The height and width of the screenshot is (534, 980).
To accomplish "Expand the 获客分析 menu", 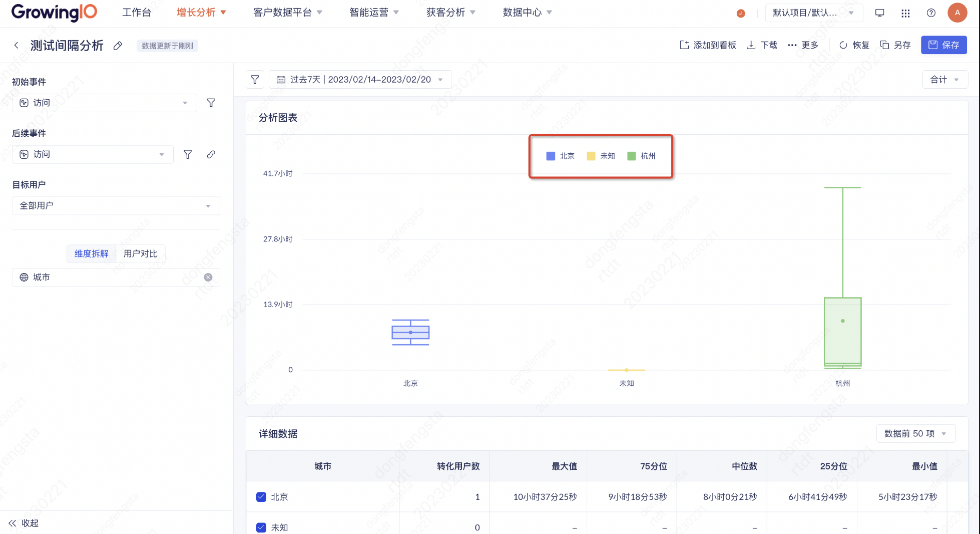I will (x=451, y=13).
